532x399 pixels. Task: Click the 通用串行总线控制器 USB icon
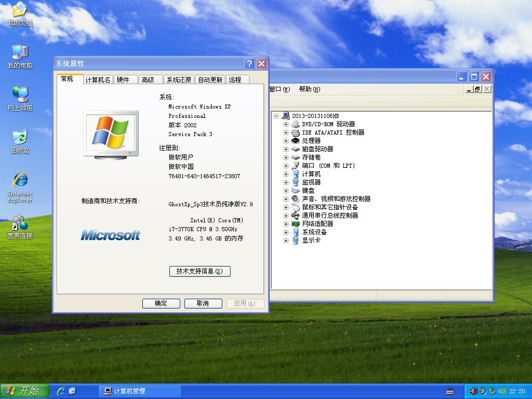pos(296,216)
